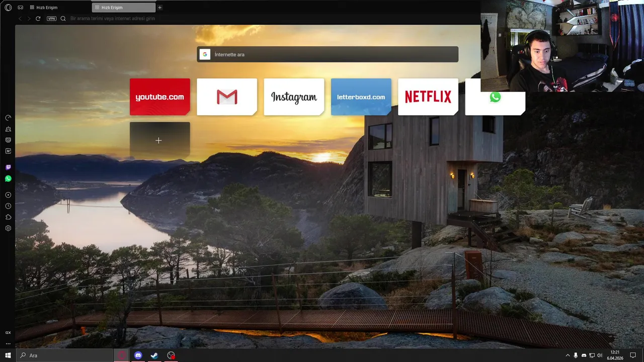Open WhatsApp in the sidebar
644x362 pixels.
(8, 178)
